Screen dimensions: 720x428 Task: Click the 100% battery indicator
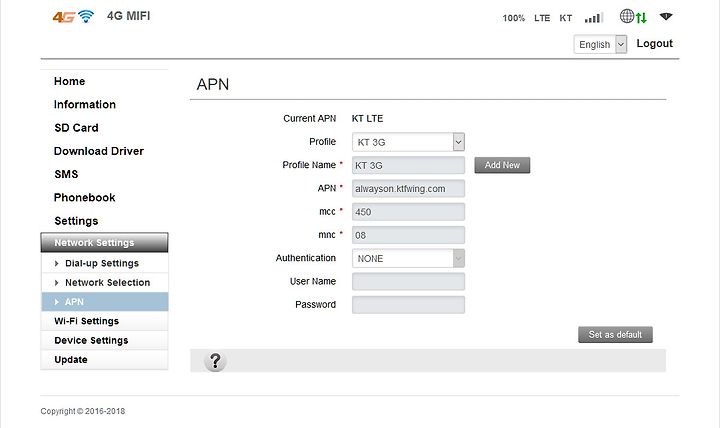[x=513, y=18]
